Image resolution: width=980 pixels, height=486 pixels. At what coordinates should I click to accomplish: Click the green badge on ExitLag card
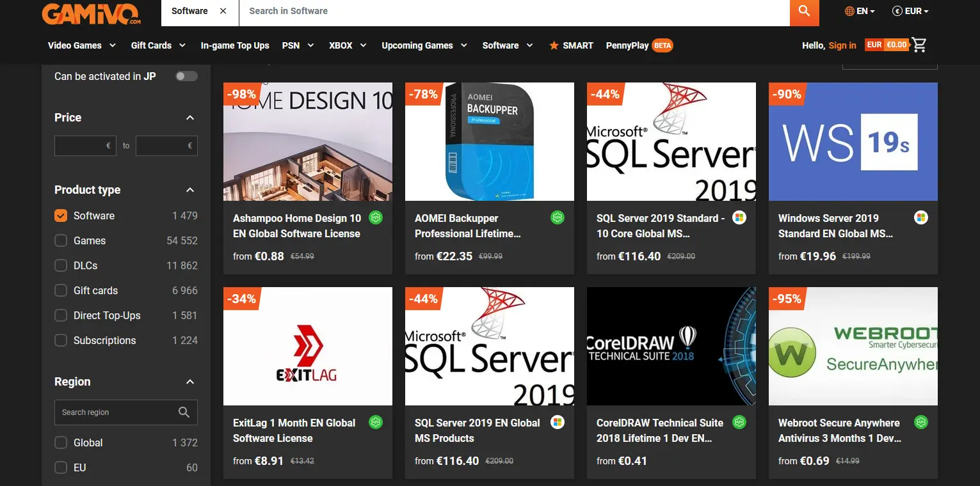pyautogui.click(x=376, y=423)
